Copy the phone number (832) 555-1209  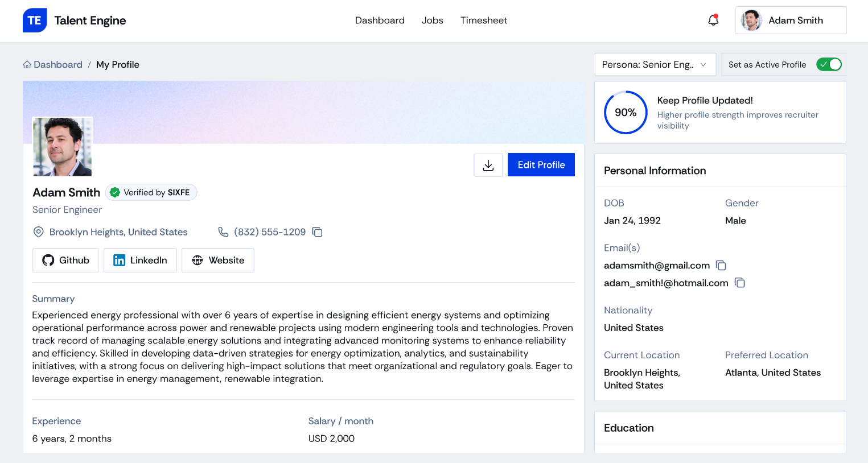coord(318,232)
